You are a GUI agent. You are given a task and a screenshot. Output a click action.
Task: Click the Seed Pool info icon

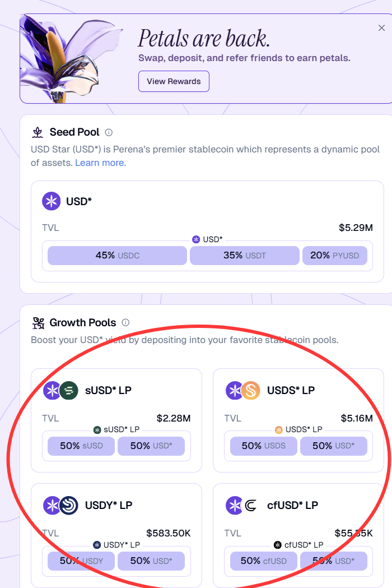point(109,132)
